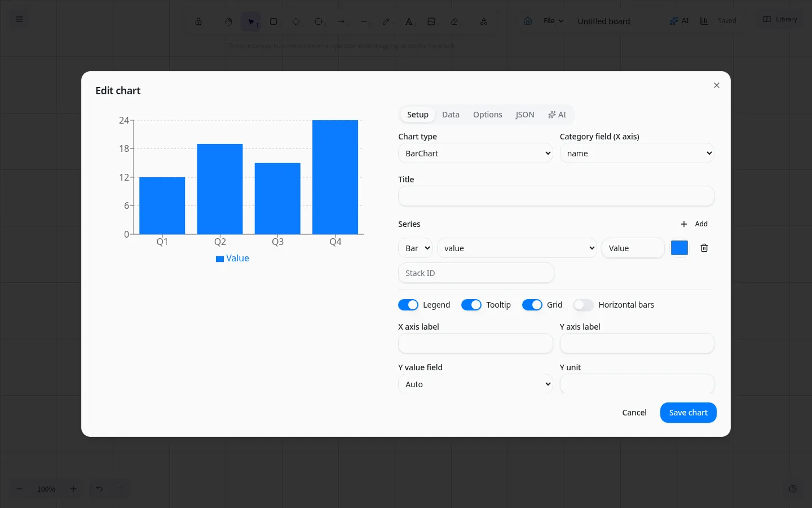Toggle the canvas lock tool
Image resolution: width=812 pixels, height=508 pixels.
click(198, 21)
